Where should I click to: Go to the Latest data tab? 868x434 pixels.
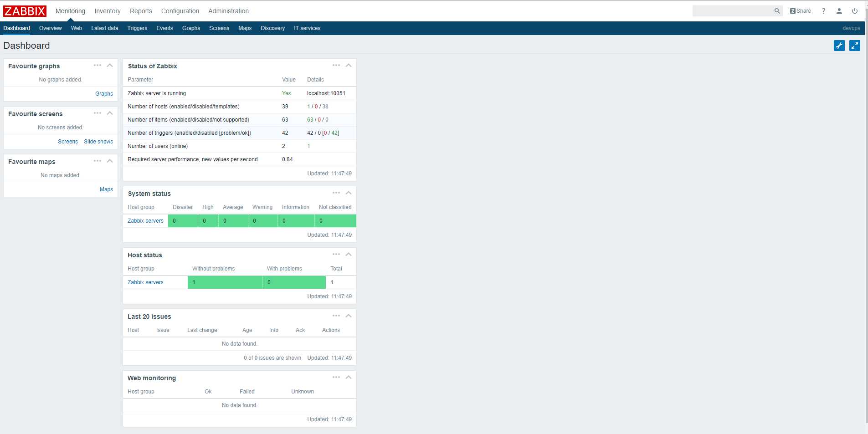pyautogui.click(x=105, y=28)
